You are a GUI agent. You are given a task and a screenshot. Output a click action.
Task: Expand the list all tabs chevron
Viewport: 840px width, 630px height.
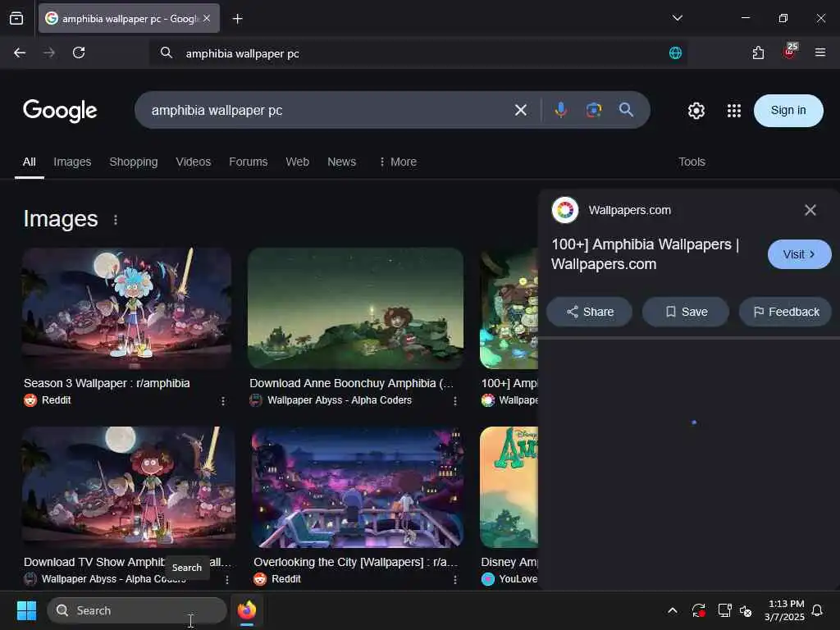[677, 18]
